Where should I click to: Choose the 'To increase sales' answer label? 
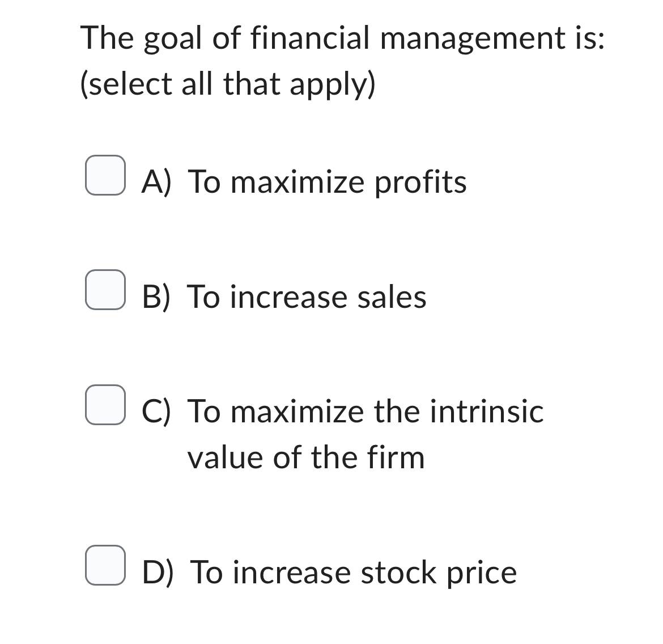307,296
